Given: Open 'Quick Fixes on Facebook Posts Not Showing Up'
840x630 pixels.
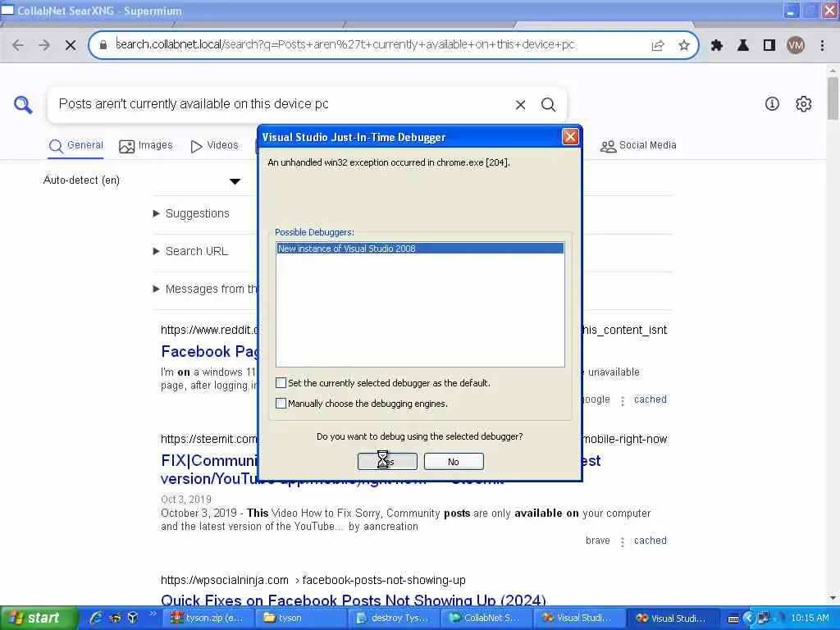Looking at the screenshot, I should (x=353, y=600).
